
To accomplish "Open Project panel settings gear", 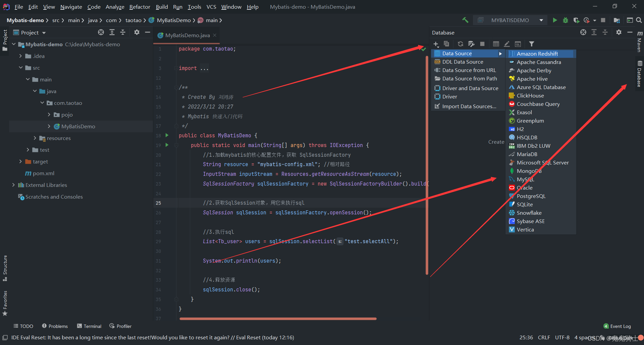I will (x=137, y=32).
